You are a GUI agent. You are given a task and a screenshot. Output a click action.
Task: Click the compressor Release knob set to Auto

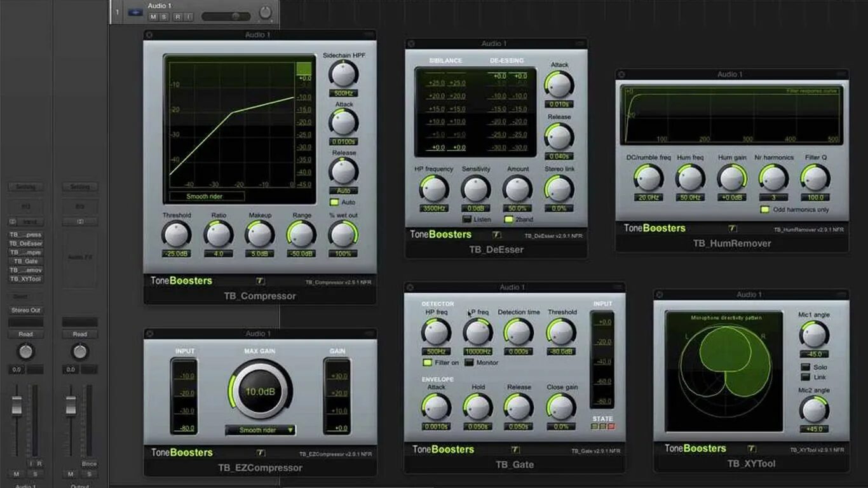coord(343,171)
